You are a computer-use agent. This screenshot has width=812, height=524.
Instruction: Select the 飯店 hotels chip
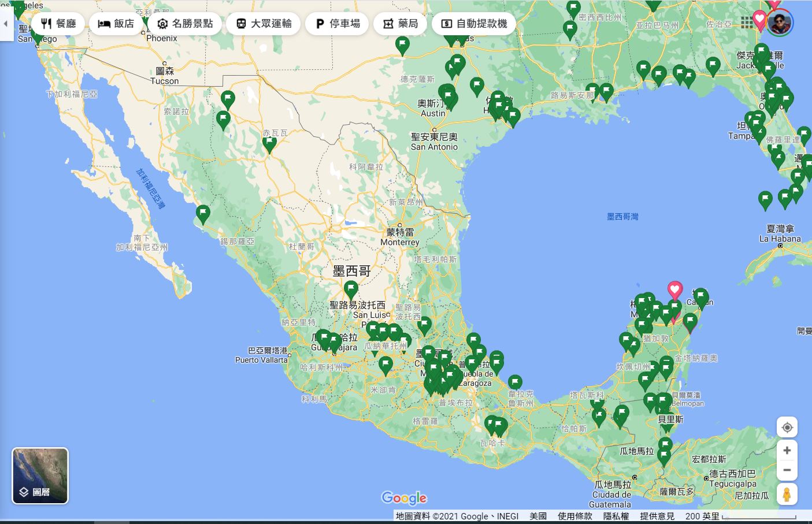click(116, 24)
